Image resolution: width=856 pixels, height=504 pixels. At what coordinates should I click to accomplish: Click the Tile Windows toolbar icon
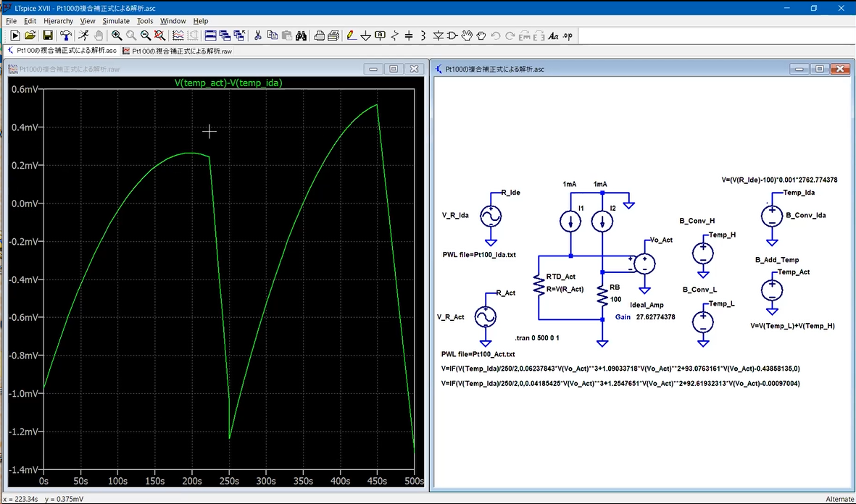tap(210, 35)
